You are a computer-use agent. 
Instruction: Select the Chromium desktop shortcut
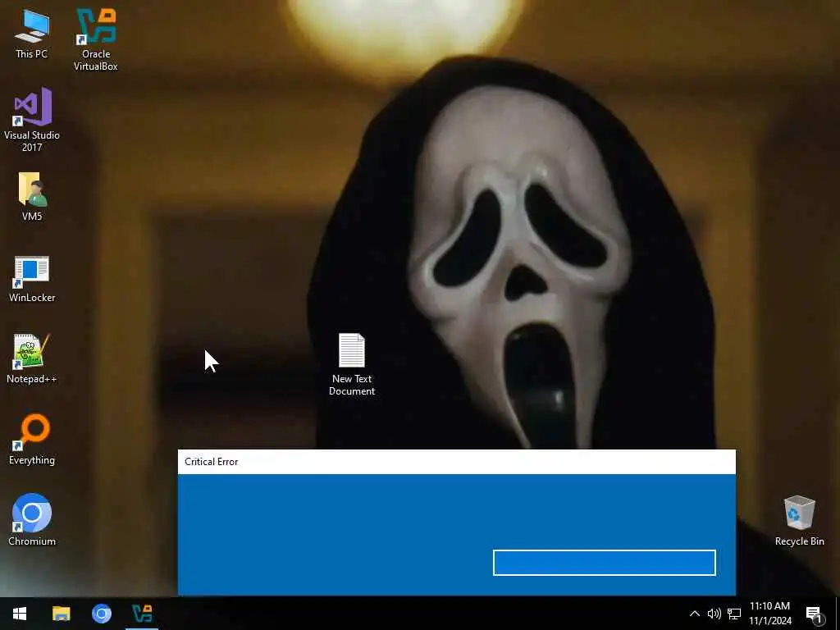click(32, 519)
